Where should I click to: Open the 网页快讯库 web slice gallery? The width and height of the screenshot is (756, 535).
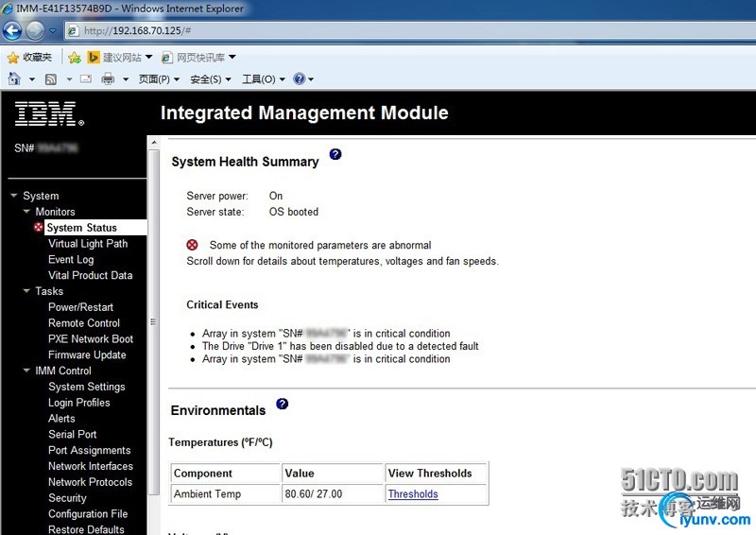click(198, 58)
